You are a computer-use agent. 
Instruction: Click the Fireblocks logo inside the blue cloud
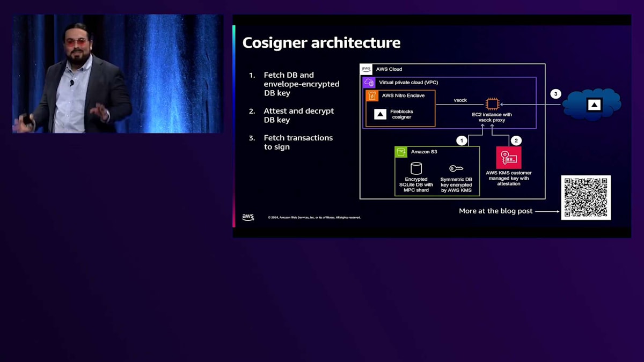[x=594, y=105]
